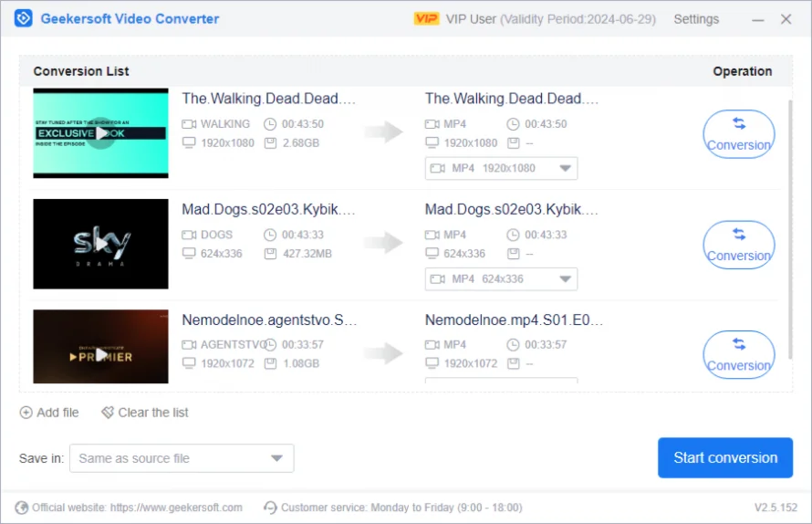Open the geekersoft.com official website link

point(176,508)
